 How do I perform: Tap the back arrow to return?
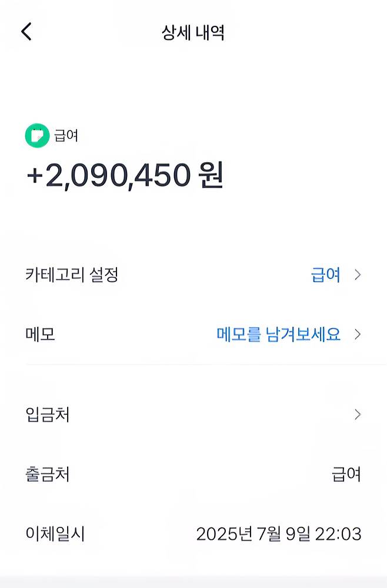(26, 32)
